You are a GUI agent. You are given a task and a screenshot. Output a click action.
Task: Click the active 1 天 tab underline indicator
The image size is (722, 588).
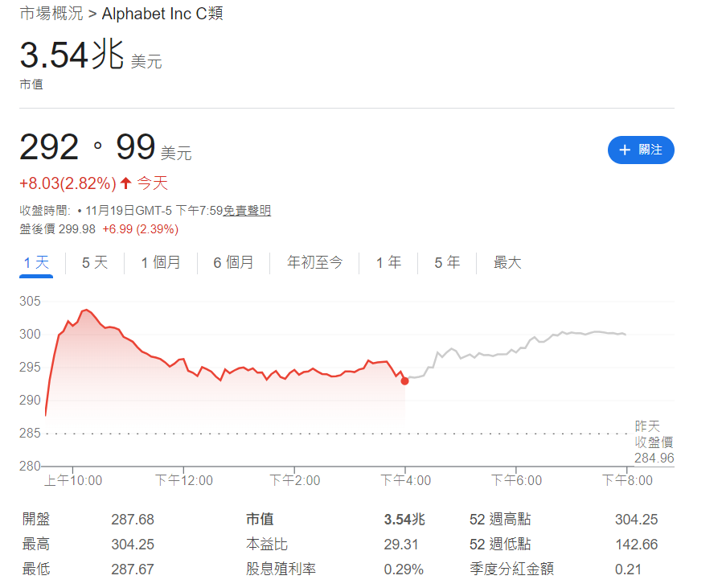pos(35,275)
